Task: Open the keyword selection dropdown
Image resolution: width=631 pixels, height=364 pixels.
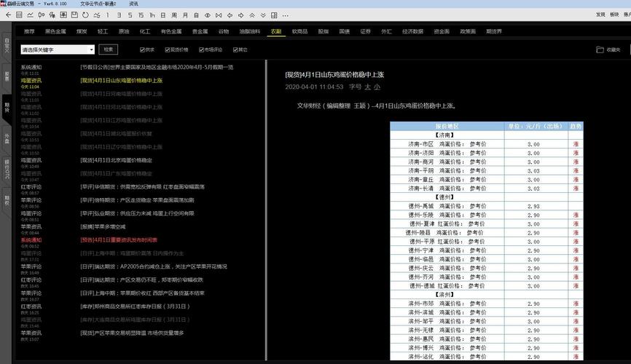Action: click(58, 50)
